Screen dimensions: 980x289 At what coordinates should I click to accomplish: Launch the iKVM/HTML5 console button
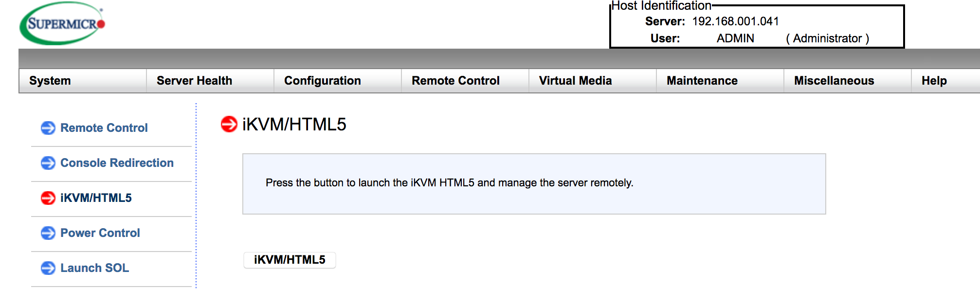pos(290,260)
